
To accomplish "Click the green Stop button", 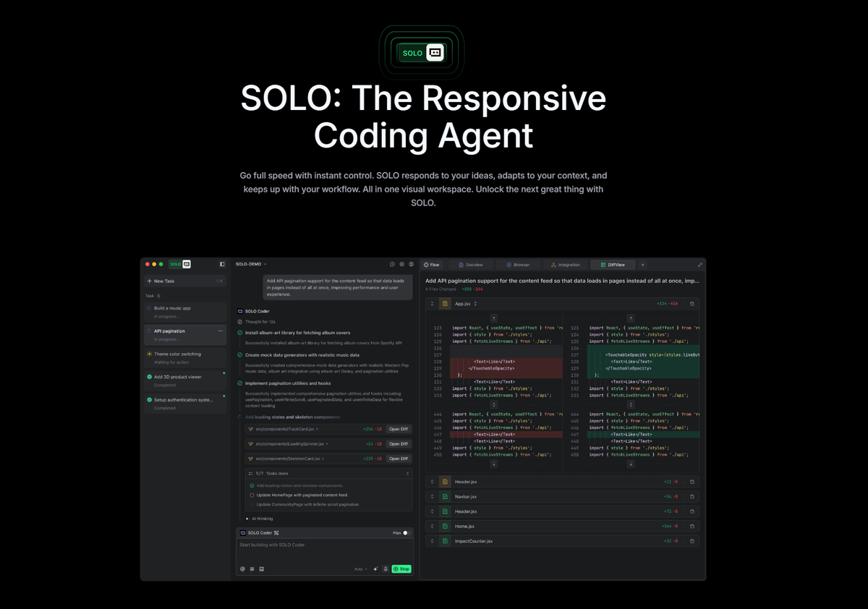I will click(401, 569).
